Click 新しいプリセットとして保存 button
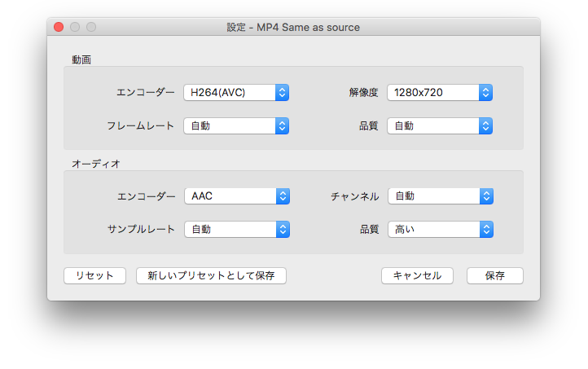 [211, 275]
